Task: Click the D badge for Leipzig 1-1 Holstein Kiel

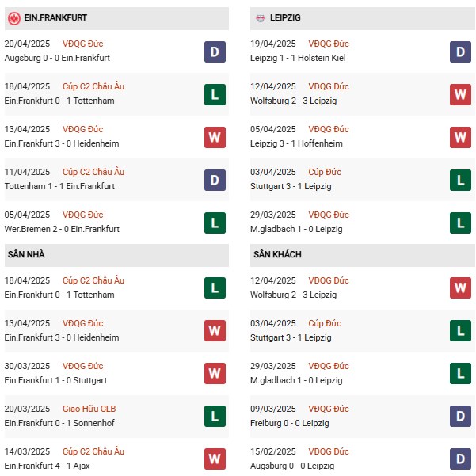Action: [x=461, y=52]
